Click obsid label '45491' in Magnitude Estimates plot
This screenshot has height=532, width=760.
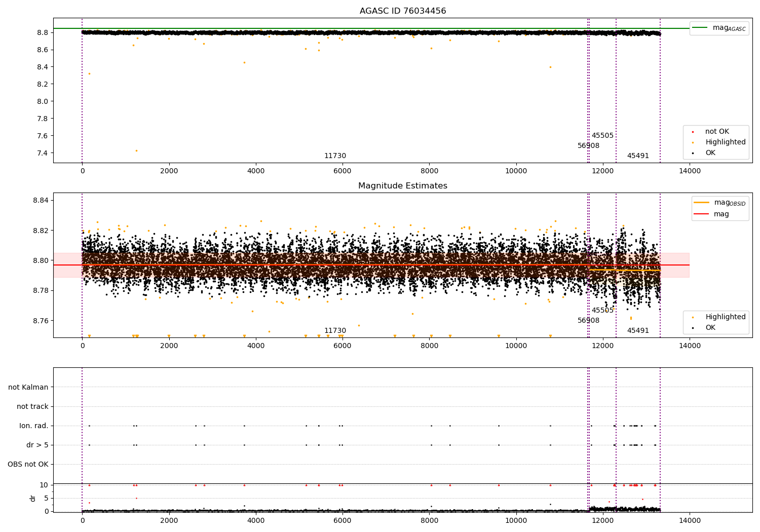point(638,331)
